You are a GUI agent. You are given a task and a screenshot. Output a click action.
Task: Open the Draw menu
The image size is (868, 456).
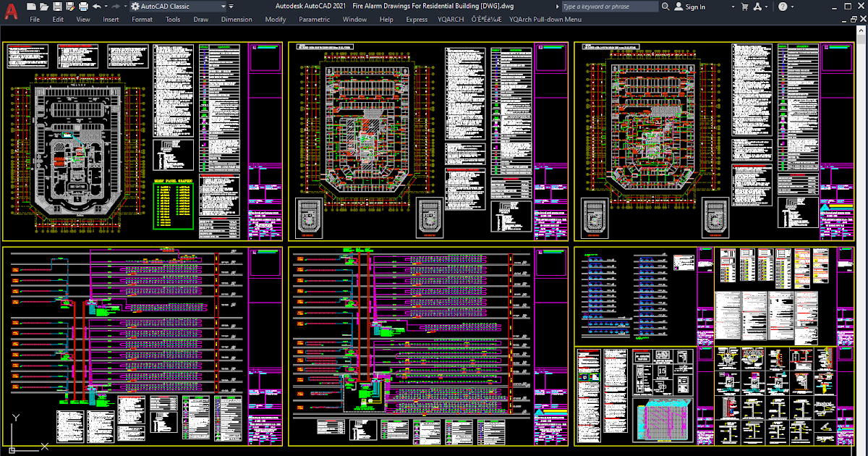(200, 20)
